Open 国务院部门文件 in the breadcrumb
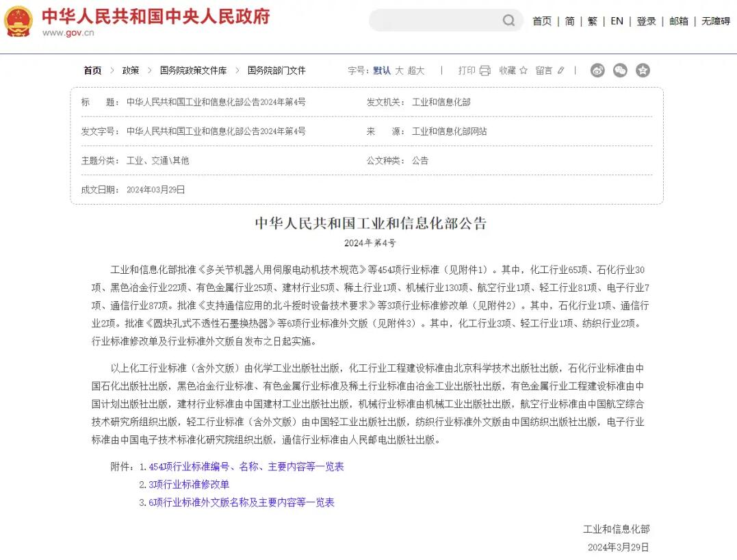Viewport: 737px width, 560px height. coord(276,71)
